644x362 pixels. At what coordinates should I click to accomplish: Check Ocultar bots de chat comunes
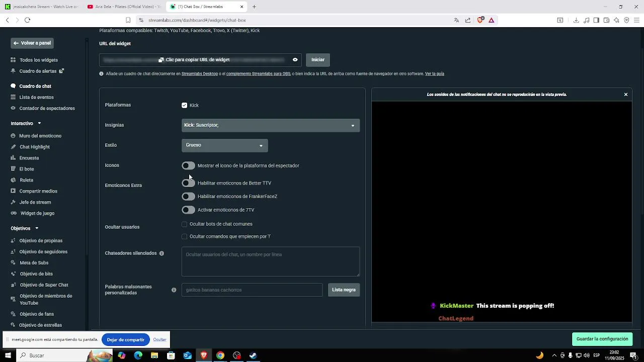pyautogui.click(x=184, y=224)
